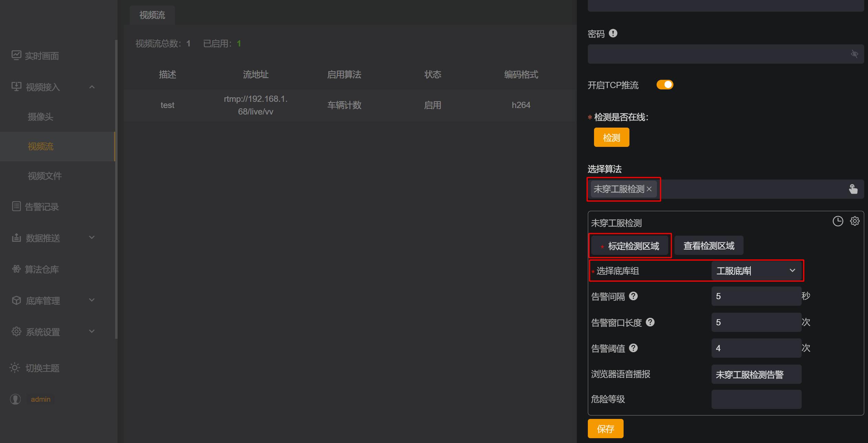Click the admin user avatar icon

[15, 399]
